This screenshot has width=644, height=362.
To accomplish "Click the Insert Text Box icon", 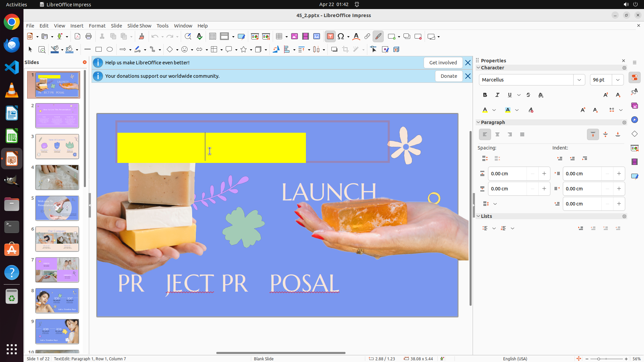I will (330, 37).
